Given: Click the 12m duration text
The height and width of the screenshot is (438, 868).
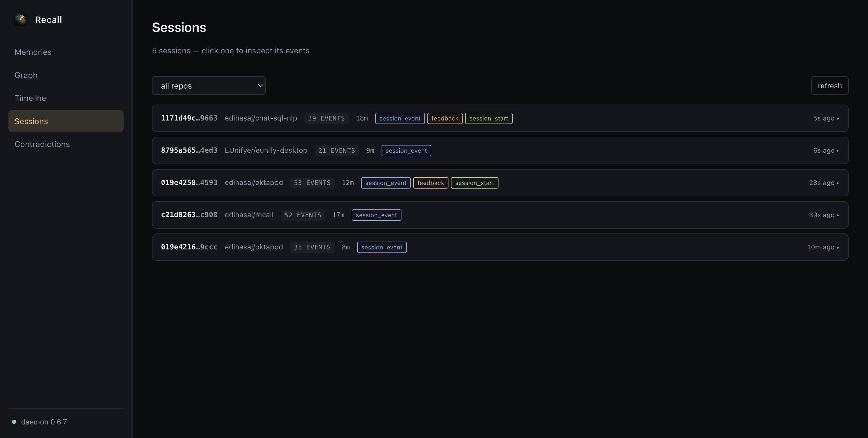Looking at the screenshot, I should click(348, 183).
